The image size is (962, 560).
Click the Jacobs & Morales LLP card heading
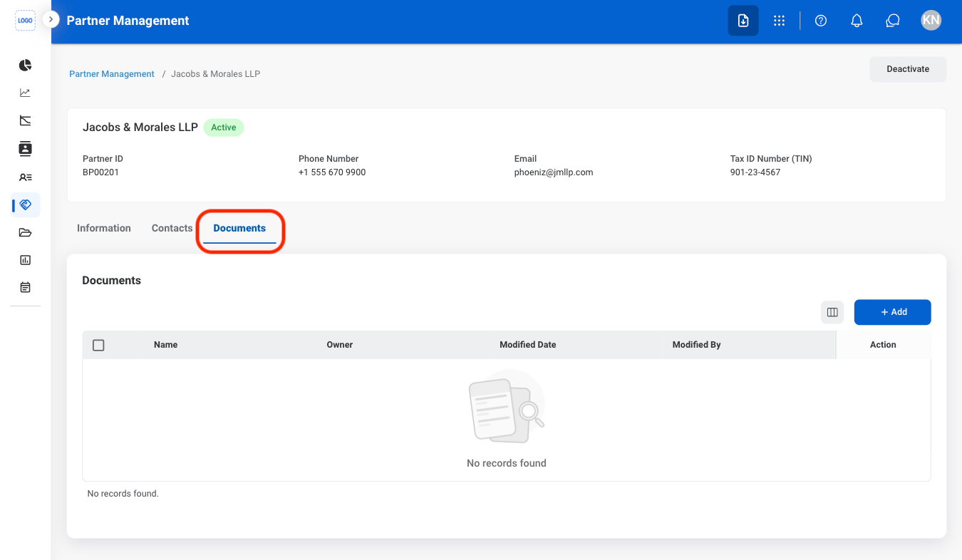click(x=140, y=128)
